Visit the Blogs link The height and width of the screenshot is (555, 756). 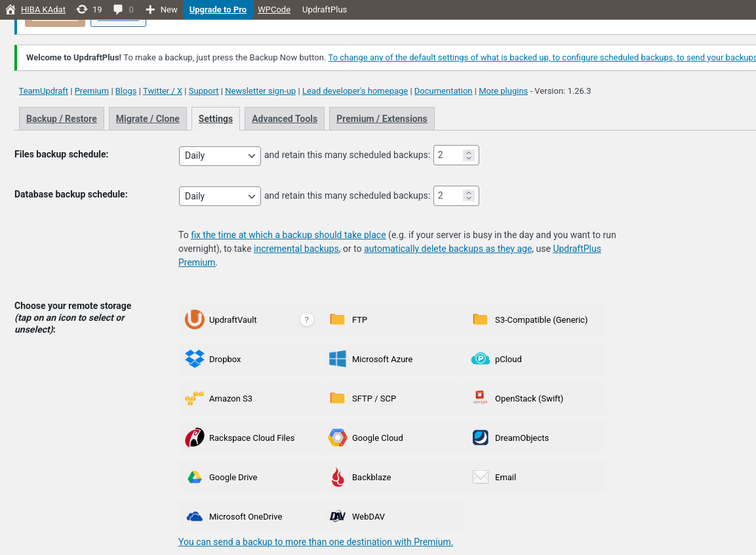click(126, 91)
